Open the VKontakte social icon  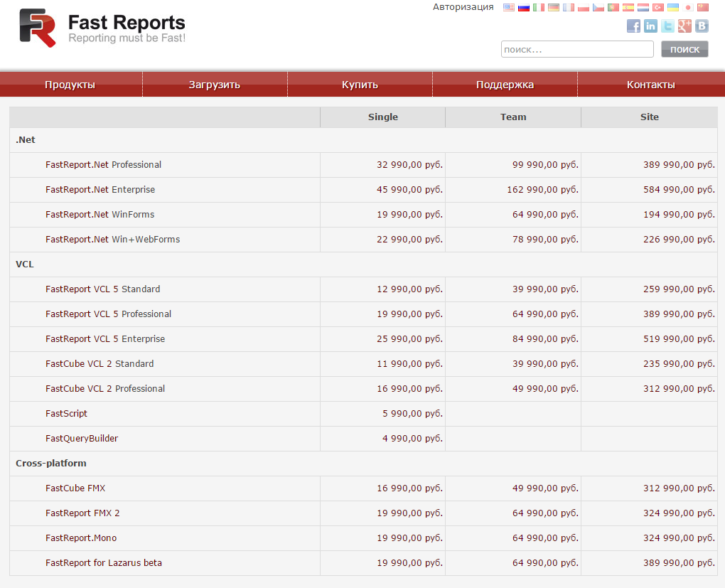(702, 26)
